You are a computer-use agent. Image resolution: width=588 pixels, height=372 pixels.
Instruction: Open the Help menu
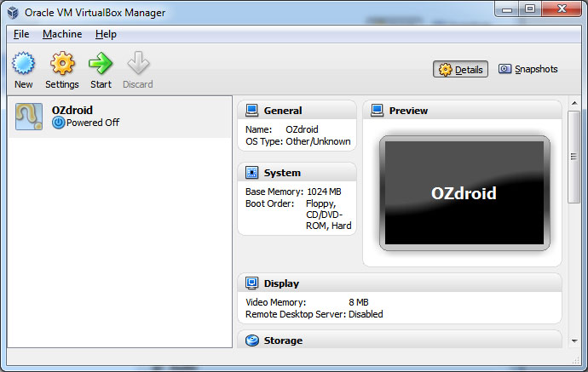point(106,34)
